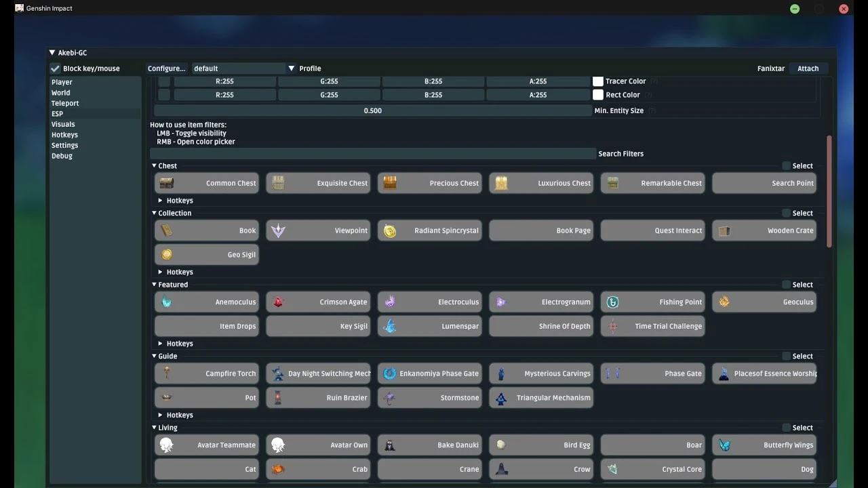Click the Geoculus icon
Viewport: 868px width, 488px height.
coord(724,302)
